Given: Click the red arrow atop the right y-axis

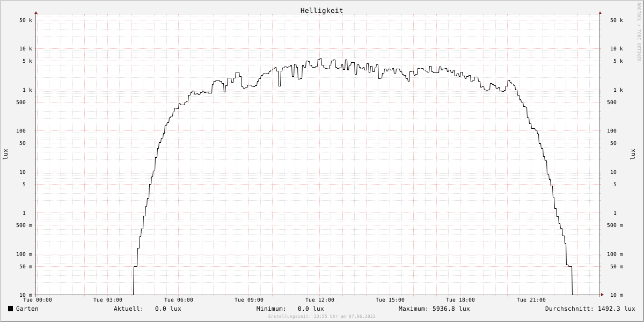Looking at the screenshot, I should point(600,12).
